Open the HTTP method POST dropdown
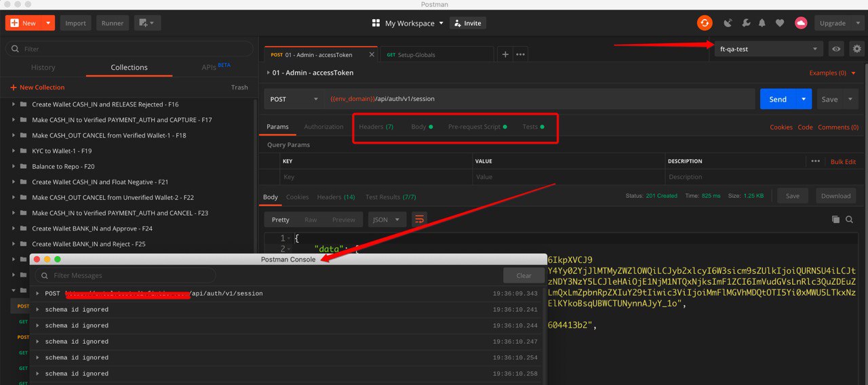 [294, 99]
